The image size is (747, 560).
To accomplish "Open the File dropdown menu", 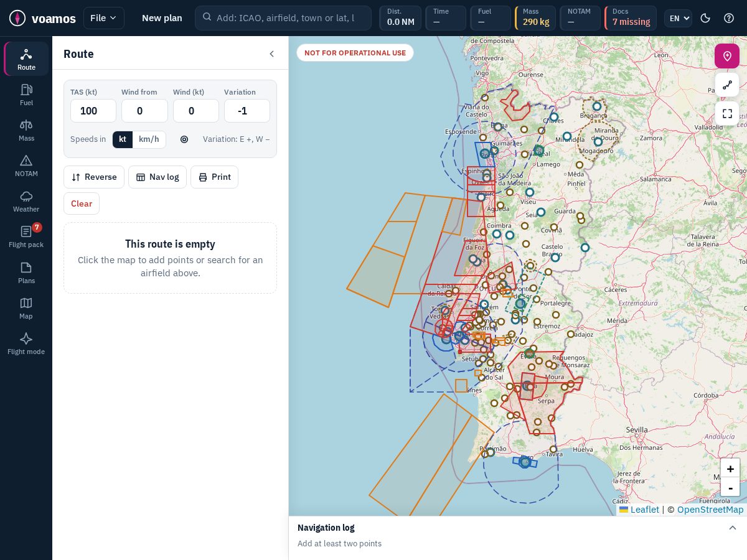I will [104, 18].
